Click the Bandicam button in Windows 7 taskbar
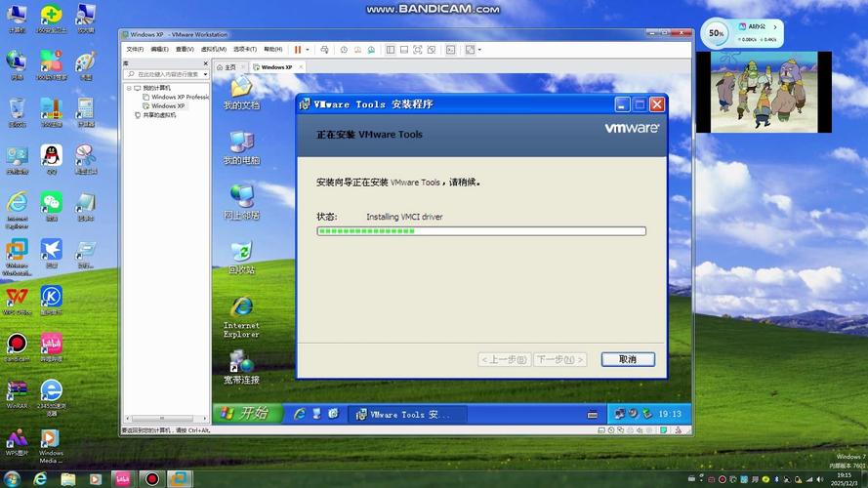This screenshot has height=488, width=868. [x=151, y=478]
